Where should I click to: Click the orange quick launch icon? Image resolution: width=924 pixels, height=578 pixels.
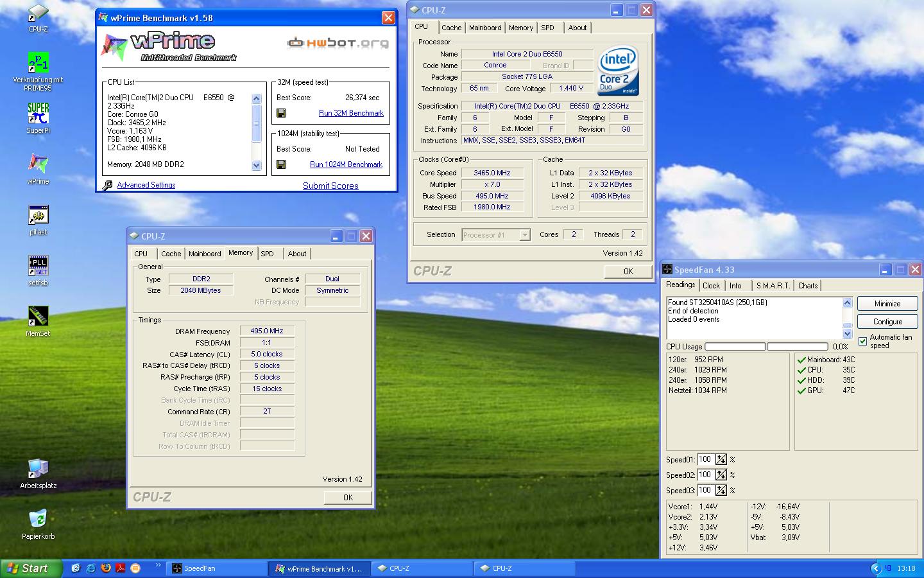pyautogui.click(x=135, y=568)
